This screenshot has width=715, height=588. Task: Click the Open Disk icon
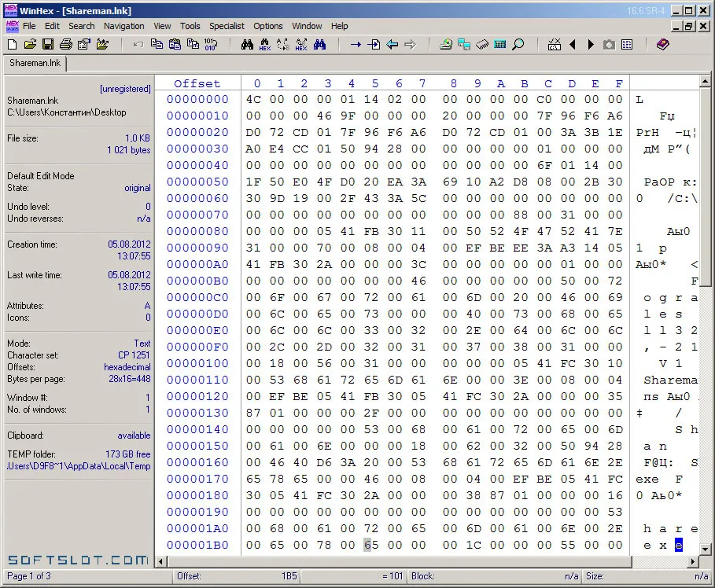tap(446, 44)
